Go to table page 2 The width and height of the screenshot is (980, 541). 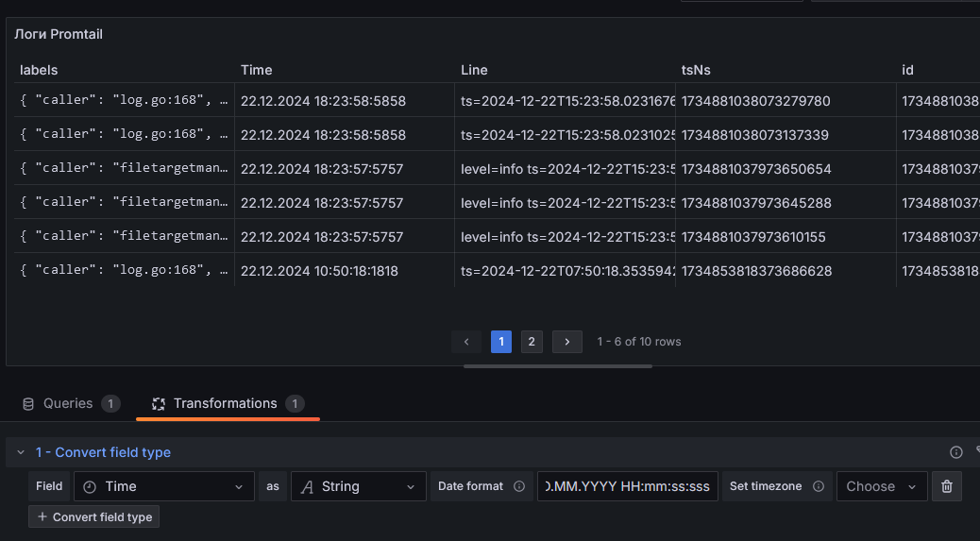coord(532,342)
